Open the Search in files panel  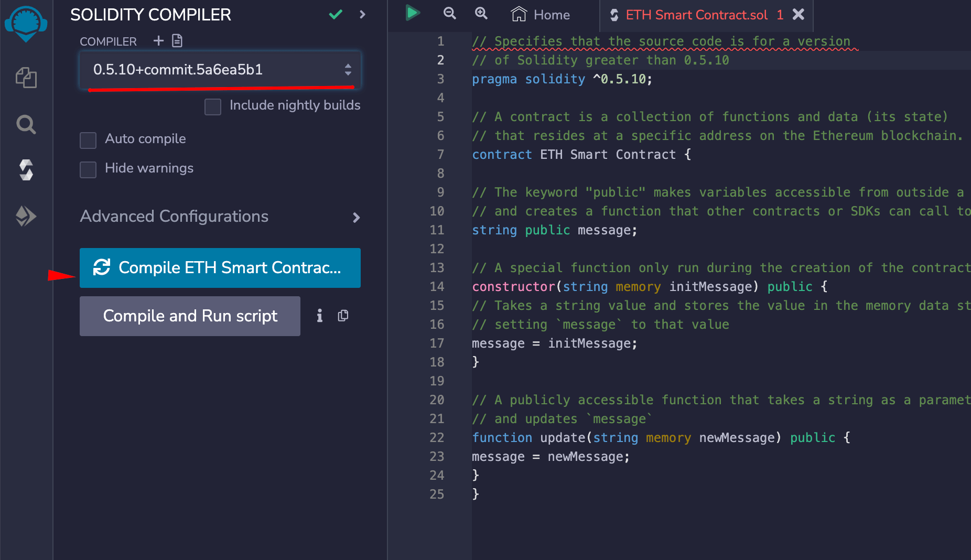click(x=26, y=124)
